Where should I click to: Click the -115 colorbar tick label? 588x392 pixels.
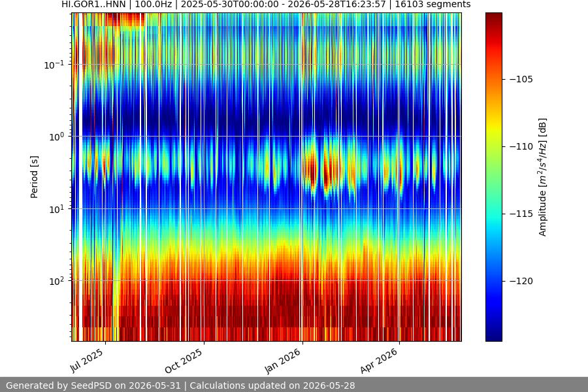[x=521, y=214]
